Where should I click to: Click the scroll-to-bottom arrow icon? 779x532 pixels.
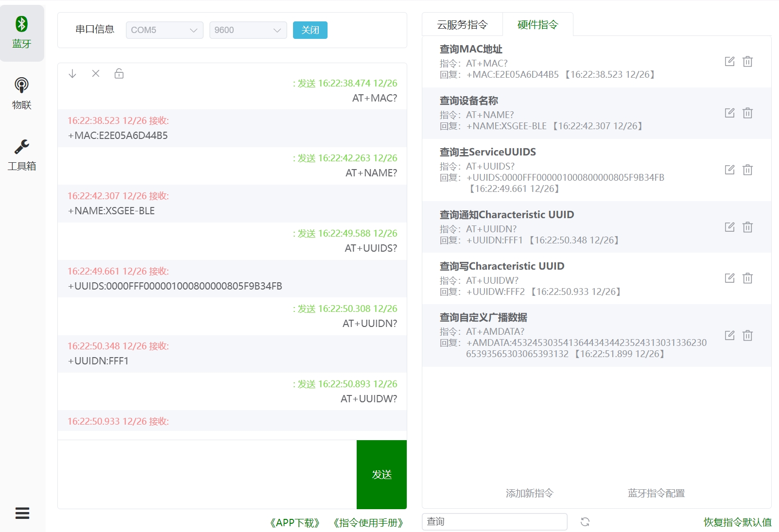72,74
